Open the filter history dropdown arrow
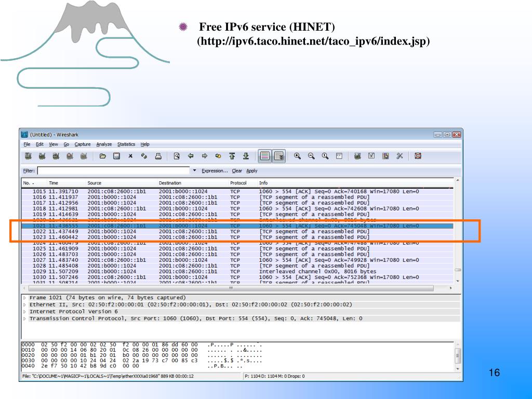 point(194,170)
